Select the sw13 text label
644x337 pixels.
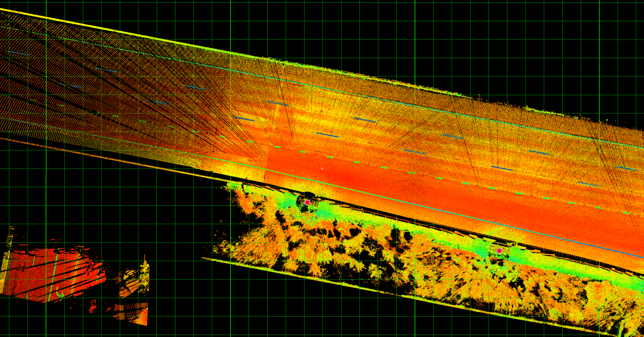pyautogui.click(x=512, y=244)
